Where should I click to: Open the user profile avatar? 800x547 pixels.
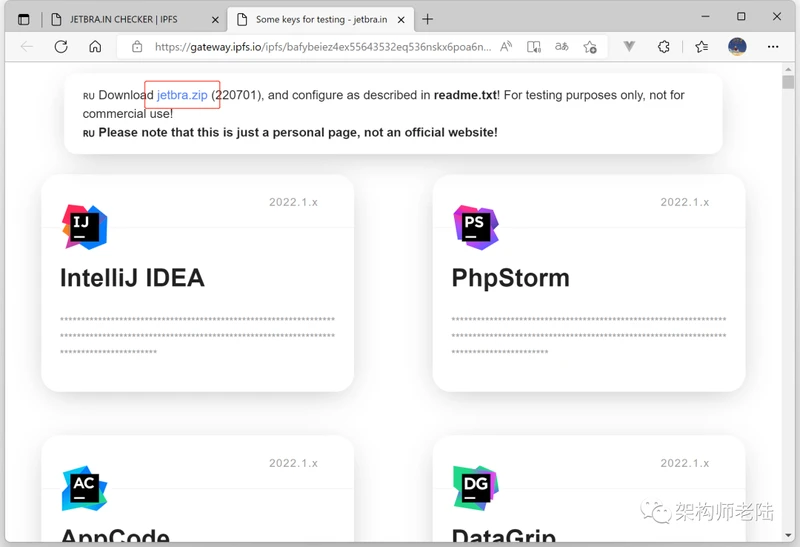pyautogui.click(x=737, y=47)
